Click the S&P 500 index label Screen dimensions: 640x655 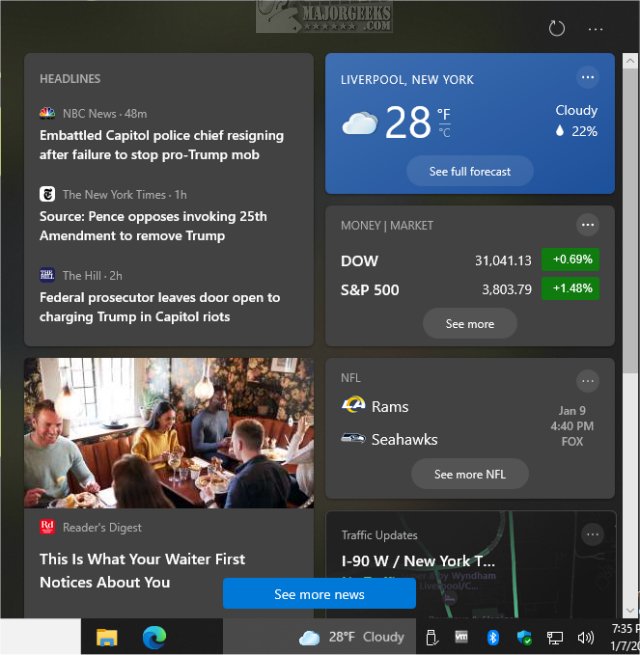[370, 289]
